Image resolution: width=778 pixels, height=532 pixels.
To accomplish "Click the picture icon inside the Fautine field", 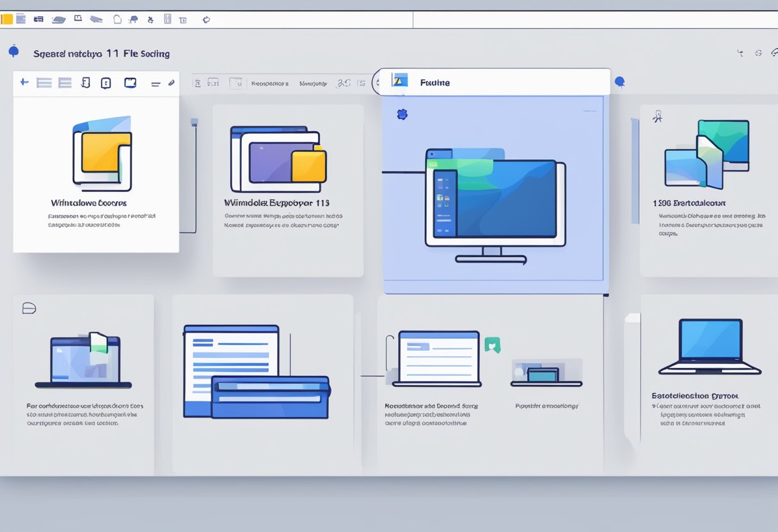I will (x=399, y=81).
